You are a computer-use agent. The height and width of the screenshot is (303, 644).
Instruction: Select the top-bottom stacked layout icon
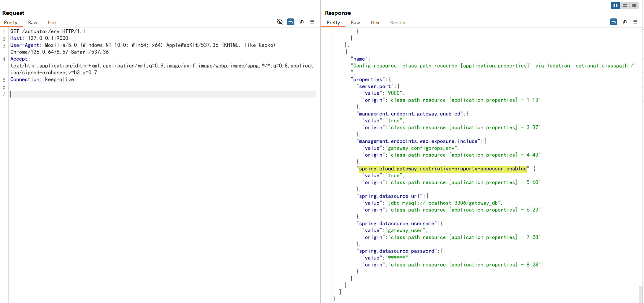625,5
